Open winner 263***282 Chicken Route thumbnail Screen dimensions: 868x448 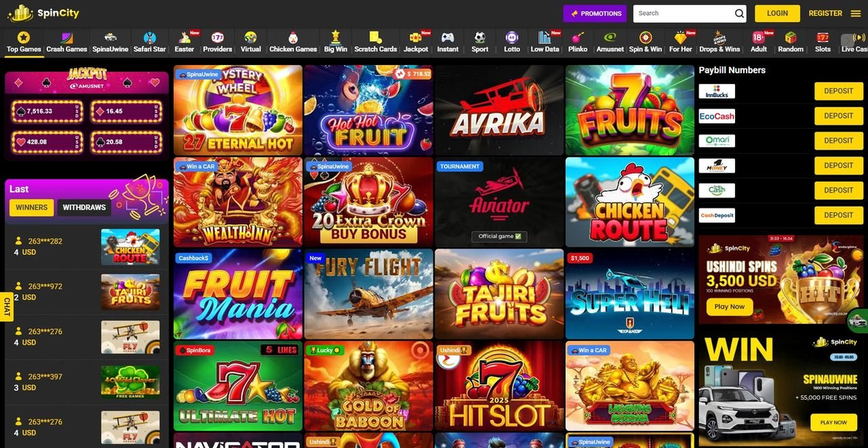(130, 247)
